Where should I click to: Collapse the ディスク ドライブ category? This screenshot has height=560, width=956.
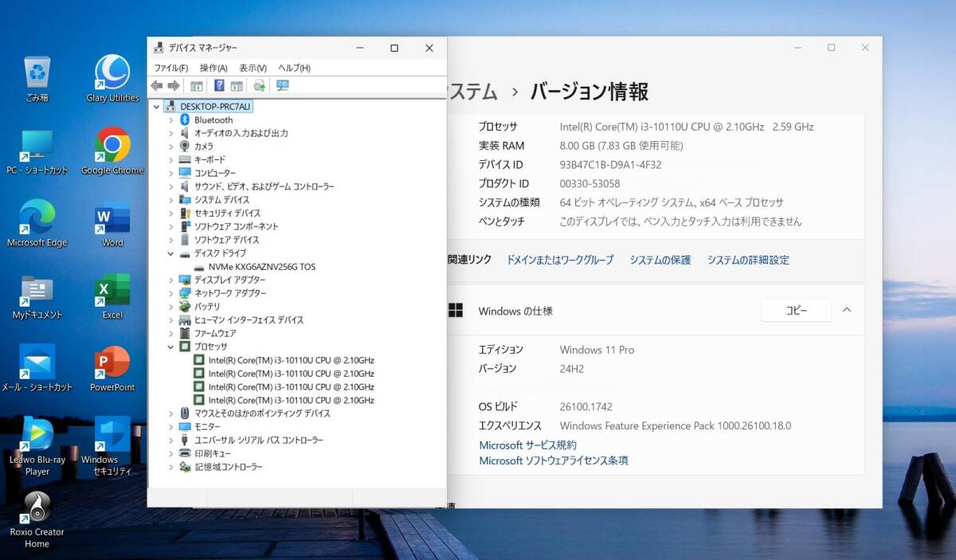click(170, 253)
